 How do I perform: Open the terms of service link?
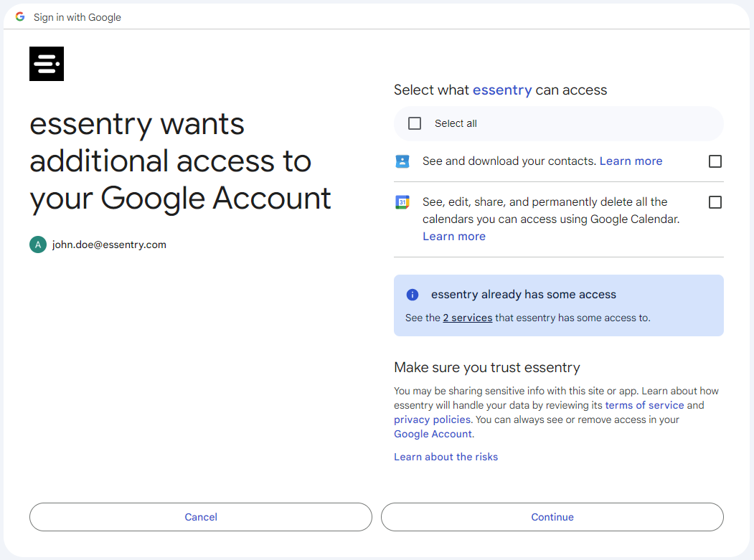[644, 405]
